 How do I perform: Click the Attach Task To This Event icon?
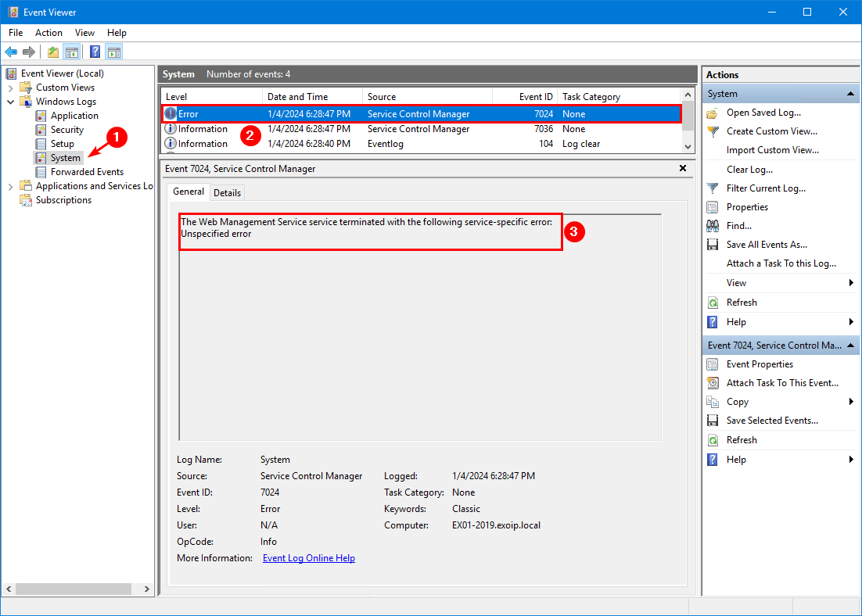(713, 383)
